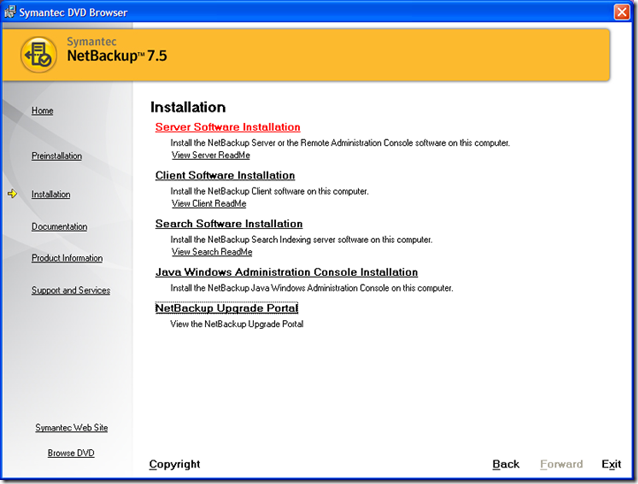This screenshot has width=638, height=484.
Task: Click the Symantec DVD Browser title bar icon
Action: [10, 12]
